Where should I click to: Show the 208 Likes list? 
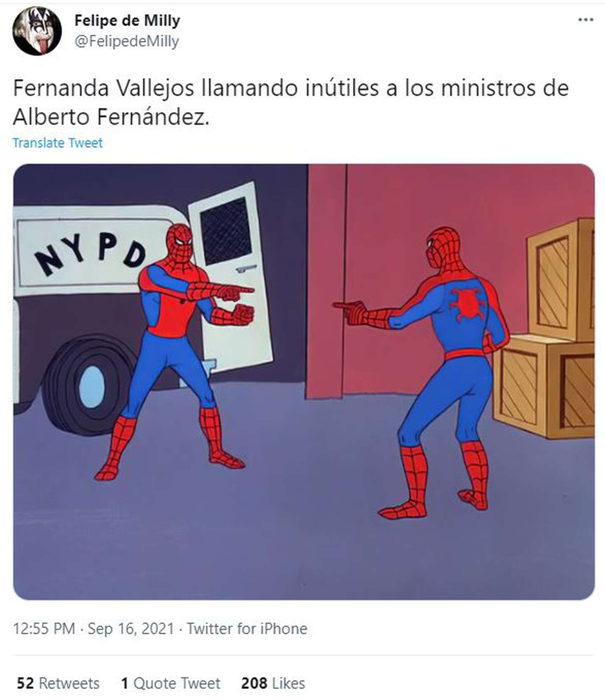[x=273, y=683]
